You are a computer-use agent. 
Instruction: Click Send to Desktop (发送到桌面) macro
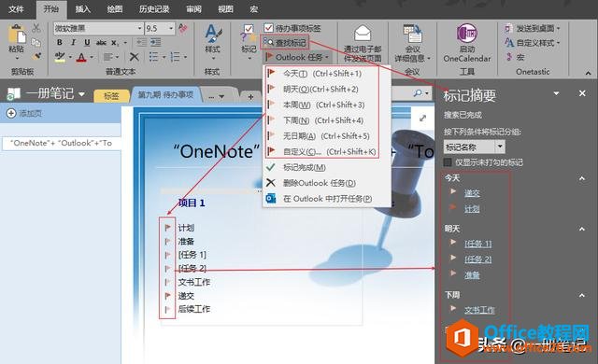[532, 28]
